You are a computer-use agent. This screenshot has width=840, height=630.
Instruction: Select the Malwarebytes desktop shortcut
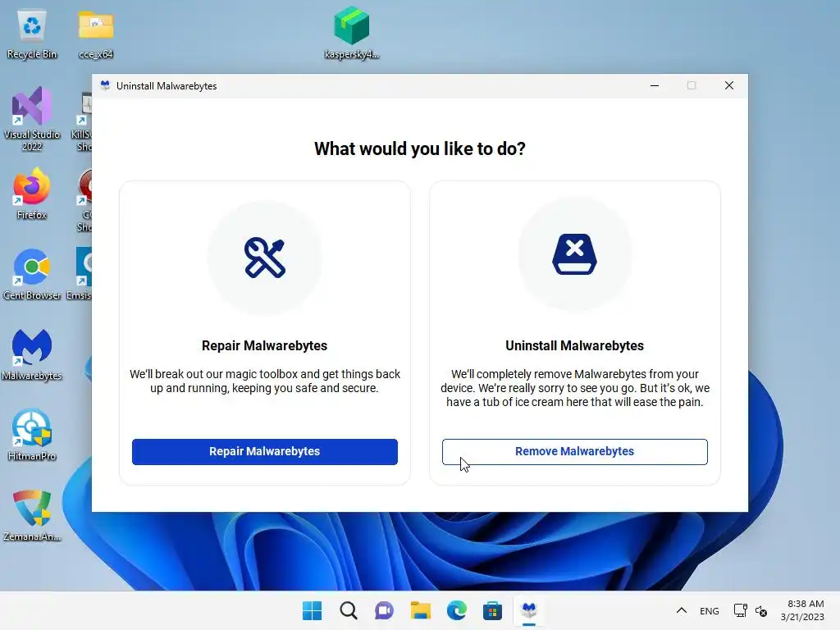pos(32,354)
